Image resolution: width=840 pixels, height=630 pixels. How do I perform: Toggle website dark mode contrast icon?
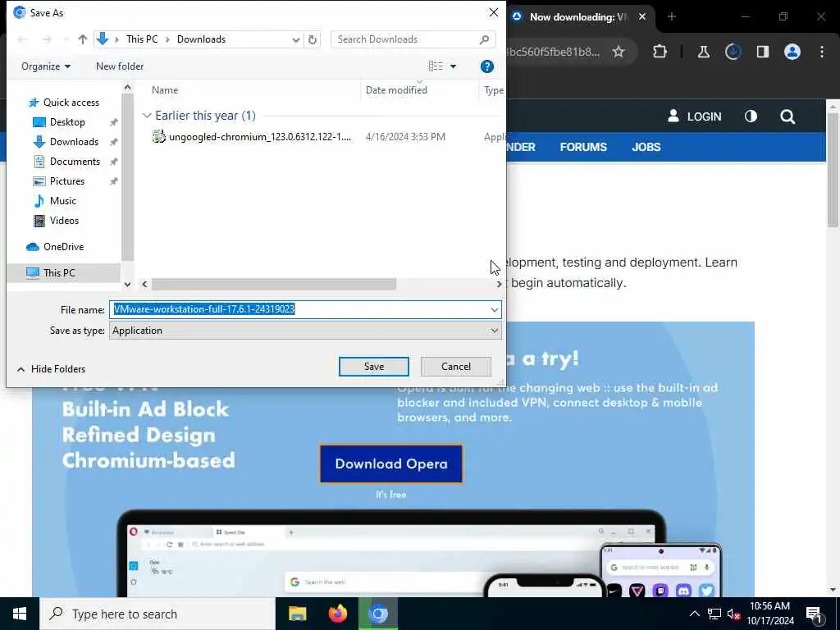(751, 116)
